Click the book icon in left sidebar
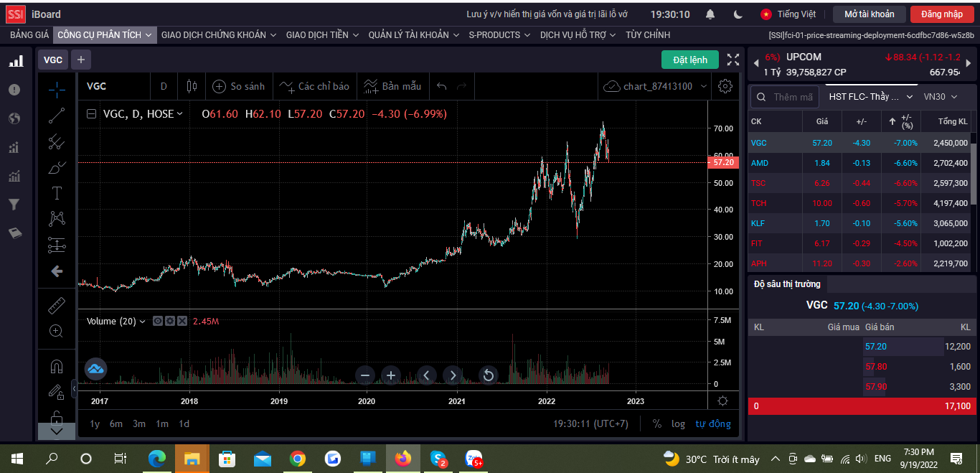 coord(14,233)
